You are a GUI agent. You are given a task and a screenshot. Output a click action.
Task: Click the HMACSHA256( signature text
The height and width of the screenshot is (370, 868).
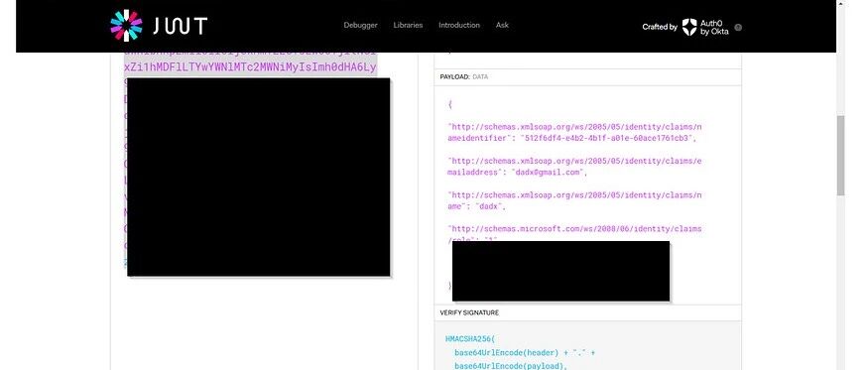pos(470,338)
